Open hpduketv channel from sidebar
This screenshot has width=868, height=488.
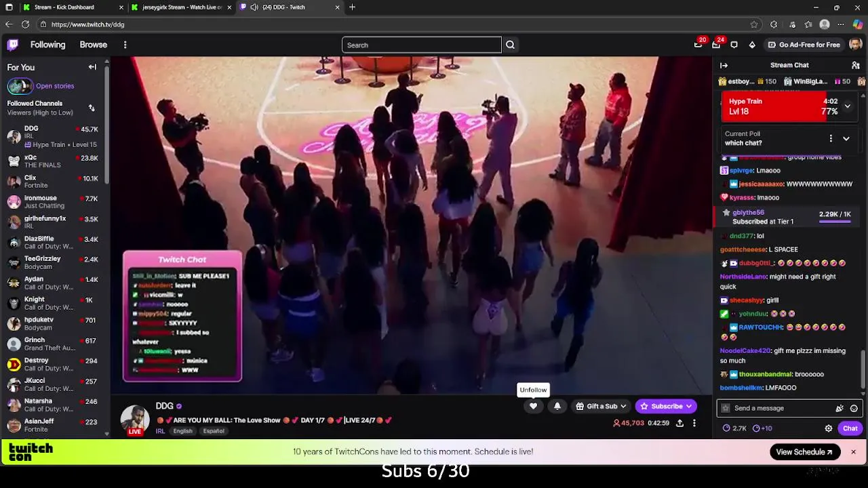point(54,323)
